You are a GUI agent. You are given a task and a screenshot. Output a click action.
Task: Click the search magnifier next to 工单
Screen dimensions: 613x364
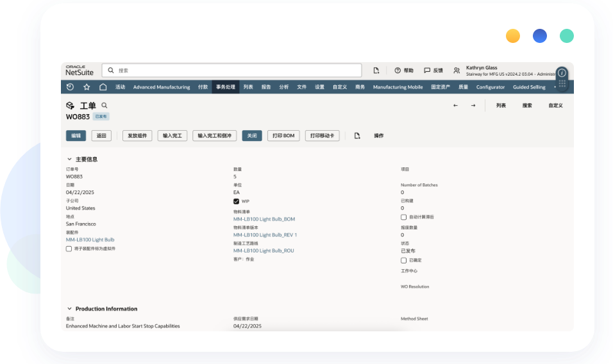[105, 106]
